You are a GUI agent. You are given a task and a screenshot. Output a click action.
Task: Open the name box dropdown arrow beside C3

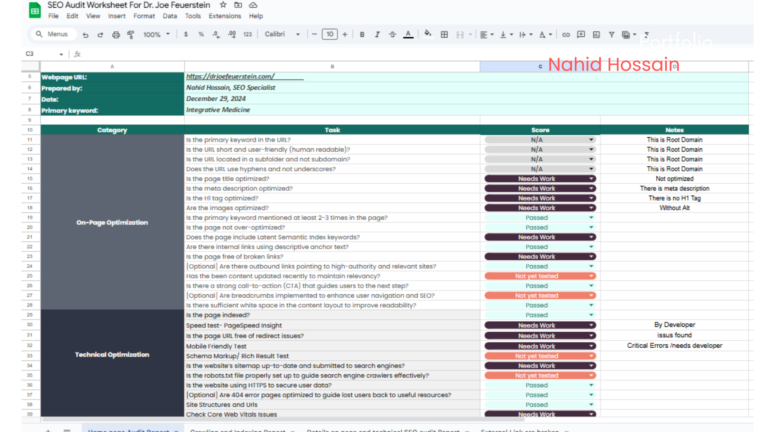pyautogui.click(x=61, y=54)
